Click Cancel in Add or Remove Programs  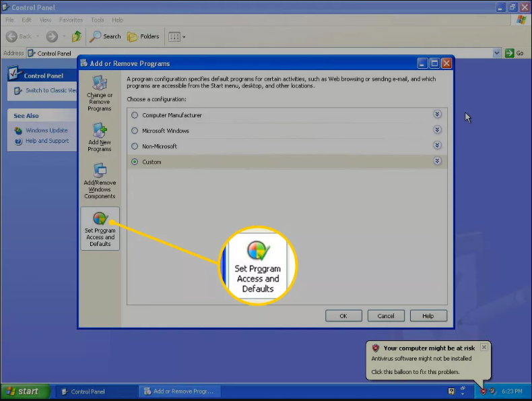coord(386,316)
